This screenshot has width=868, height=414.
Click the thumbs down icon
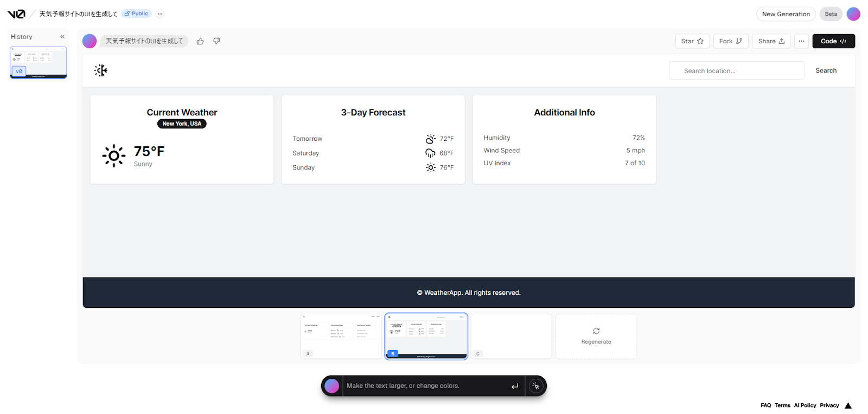216,41
